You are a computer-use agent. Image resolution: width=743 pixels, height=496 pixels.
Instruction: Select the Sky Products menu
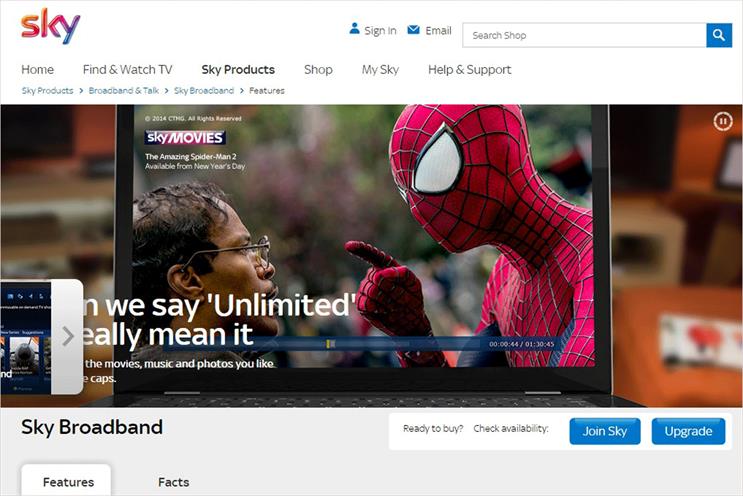click(238, 70)
